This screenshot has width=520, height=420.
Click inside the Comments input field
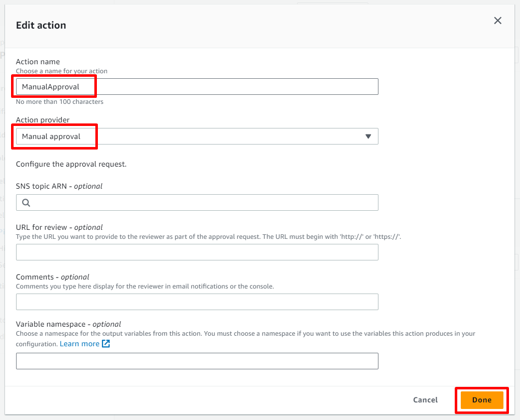click(197, 302)
